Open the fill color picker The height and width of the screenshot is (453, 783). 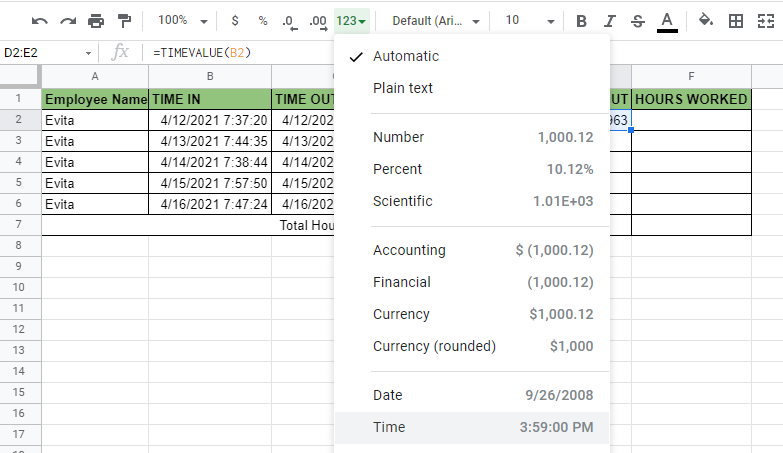[706, 20]
